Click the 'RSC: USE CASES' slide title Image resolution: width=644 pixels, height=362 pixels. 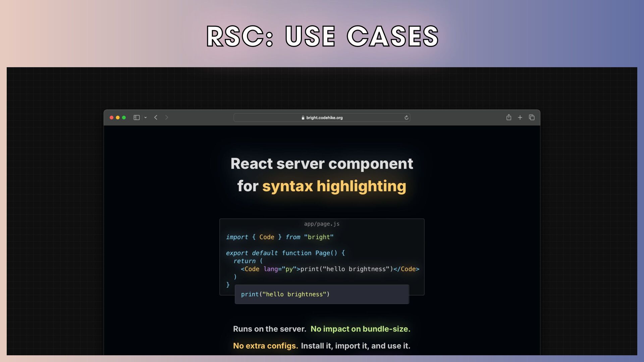tap(322, 36)
